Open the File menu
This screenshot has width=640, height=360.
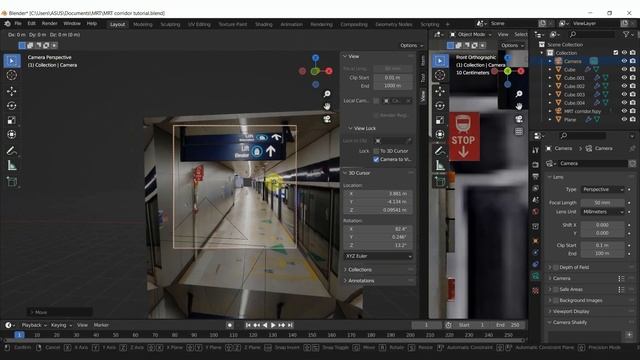pos(18,24)
